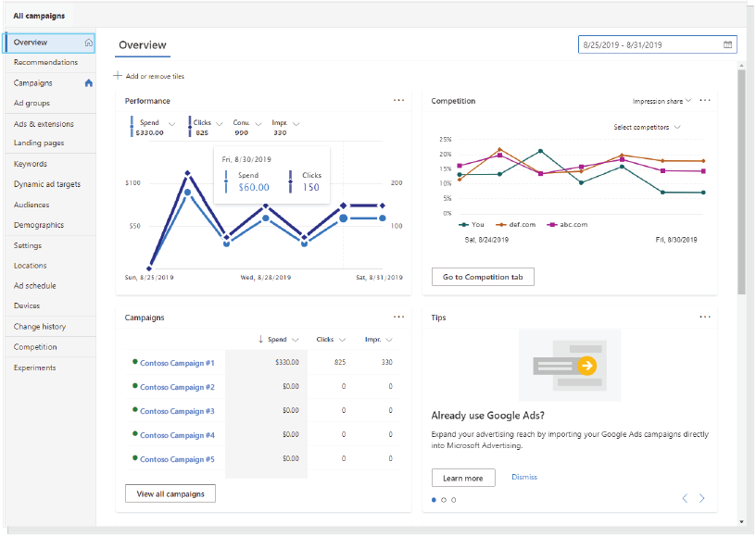756x536 pixels.
Task: Open Locations in the left navigation
Action: tap(30, 266)
